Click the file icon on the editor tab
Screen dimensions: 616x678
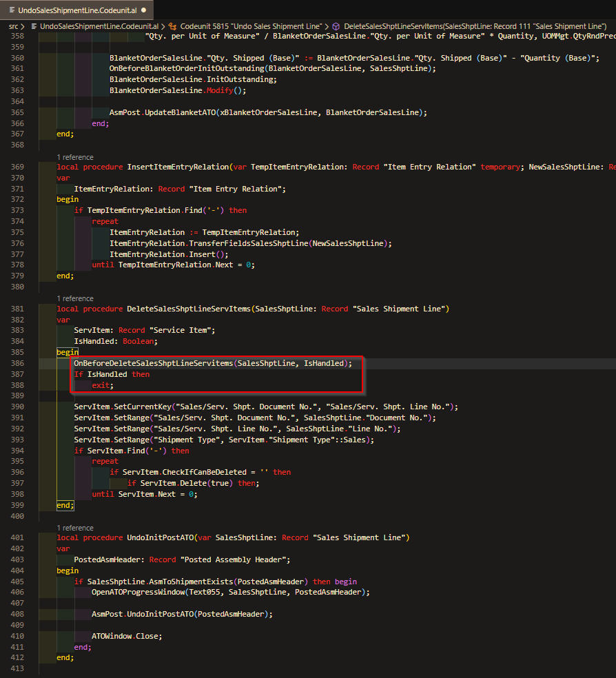pyautogui.click(x=12, y=10)
